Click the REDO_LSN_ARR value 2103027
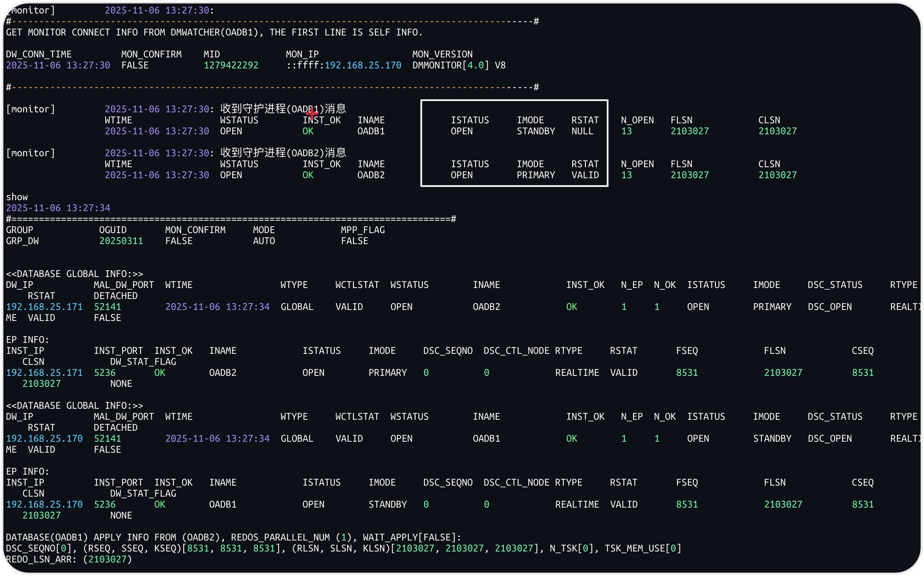The height and width of the screenshot is (576, 924). point(108,560)
